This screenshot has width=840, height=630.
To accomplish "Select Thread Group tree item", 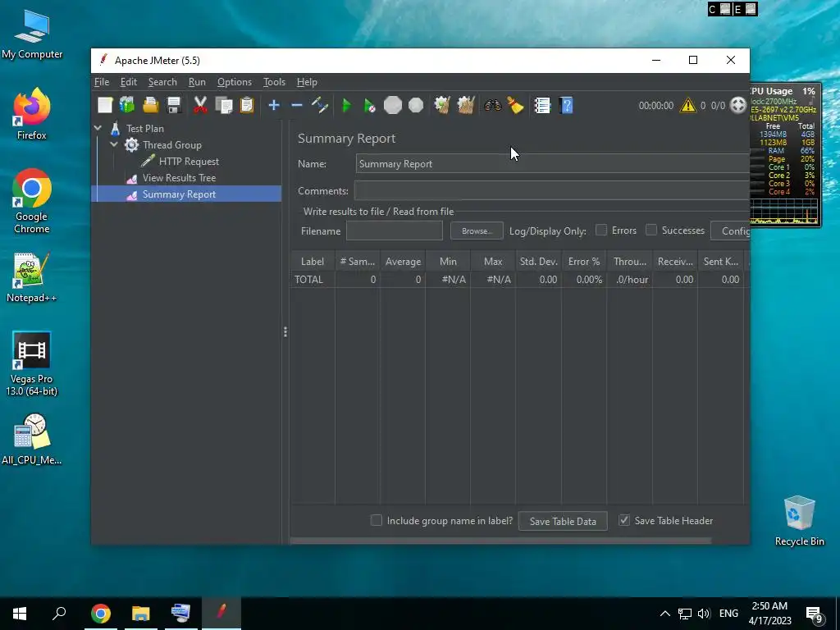I will pos(172,144).
